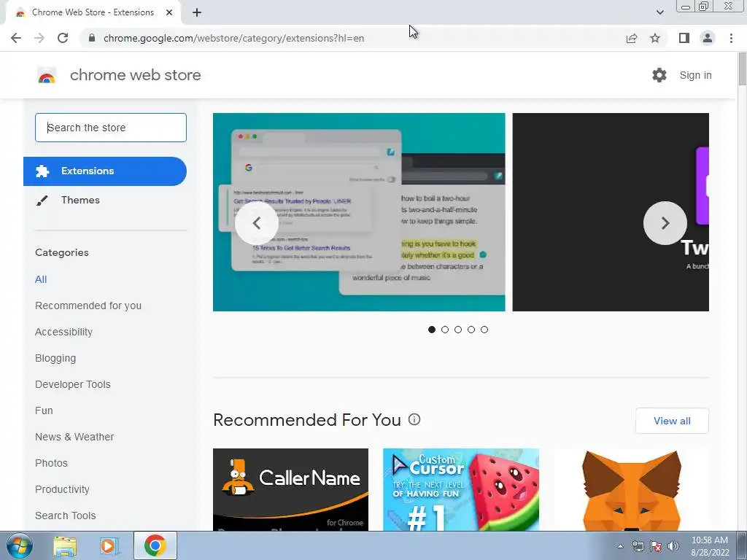Open the Chrome side panel icon

pos(684,38)
